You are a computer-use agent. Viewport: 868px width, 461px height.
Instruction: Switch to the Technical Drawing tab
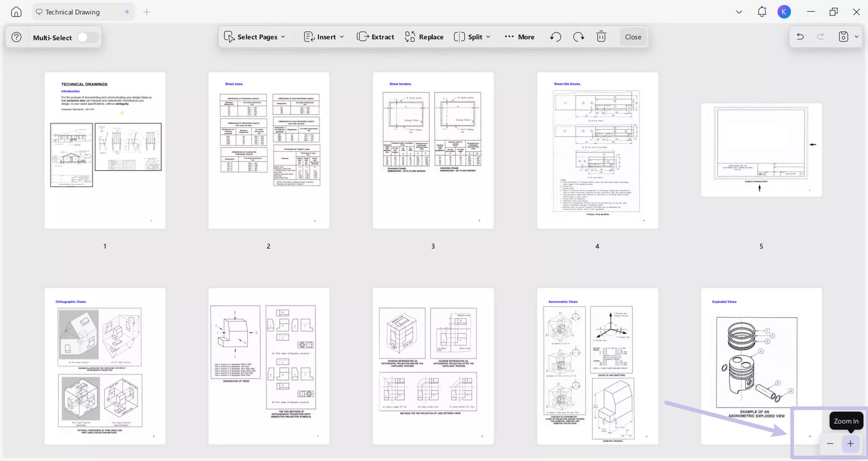point(83,12)
